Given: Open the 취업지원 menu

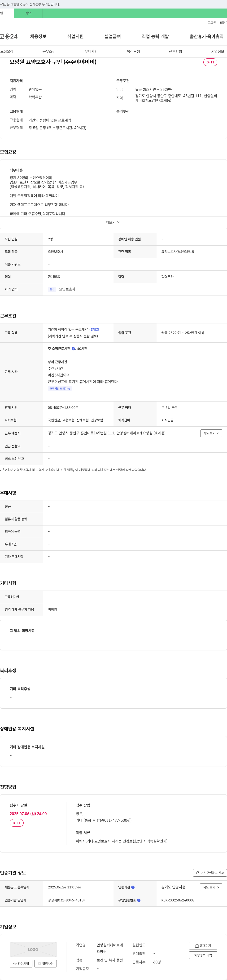Looking at the screenshot, I should (75, 36).
